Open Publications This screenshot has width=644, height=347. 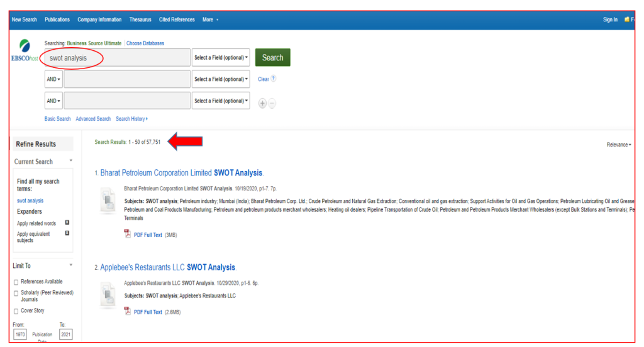57,19
